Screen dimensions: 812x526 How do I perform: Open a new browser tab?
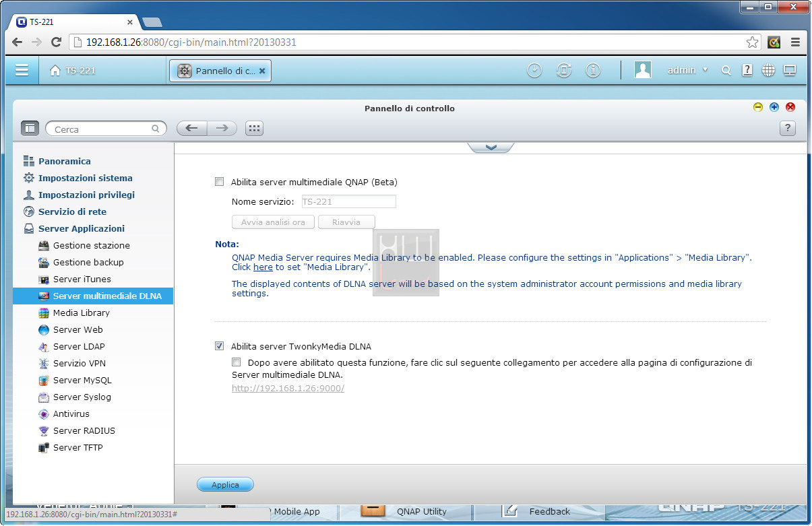pyautogui.click(x=152, y=22)
